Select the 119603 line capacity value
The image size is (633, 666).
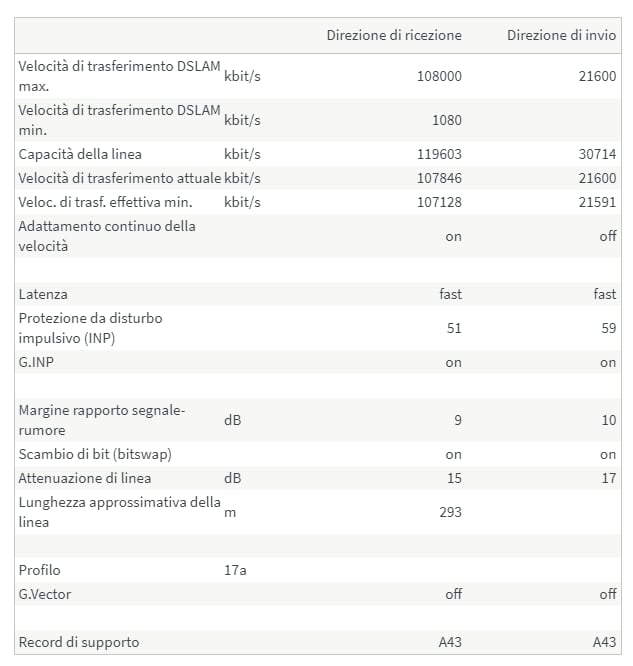[439, 154]
